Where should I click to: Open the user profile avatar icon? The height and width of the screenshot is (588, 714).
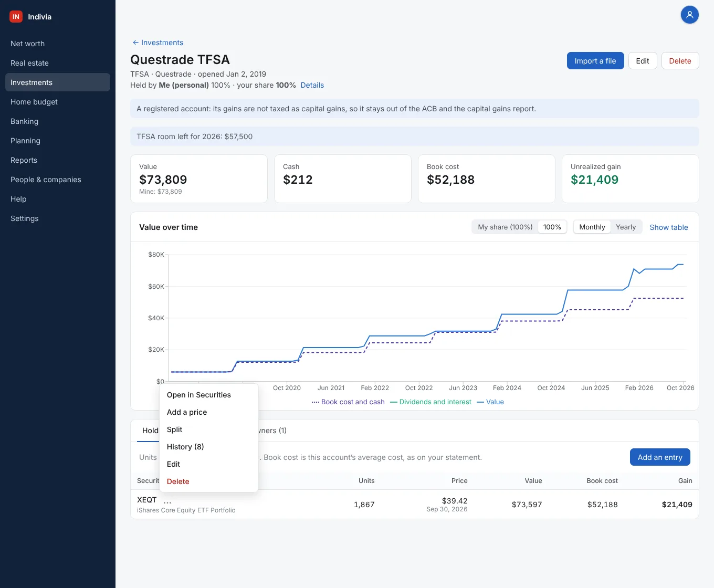pos(690,15)
